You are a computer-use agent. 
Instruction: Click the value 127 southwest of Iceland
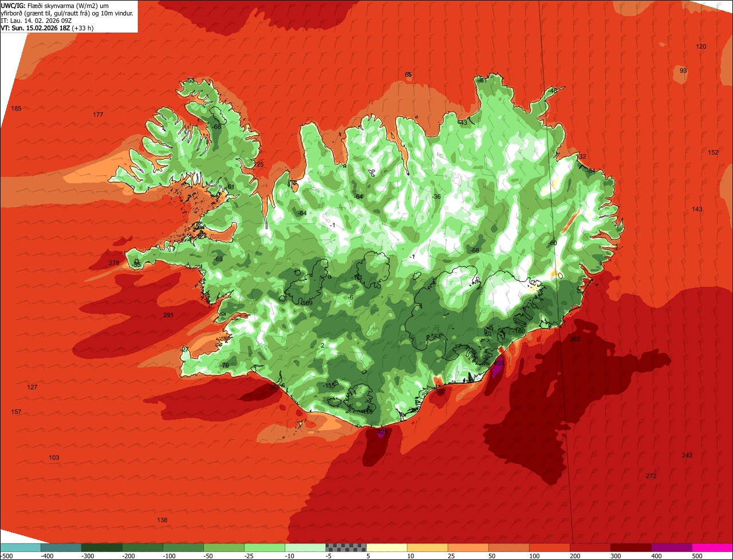click(32, 387)
